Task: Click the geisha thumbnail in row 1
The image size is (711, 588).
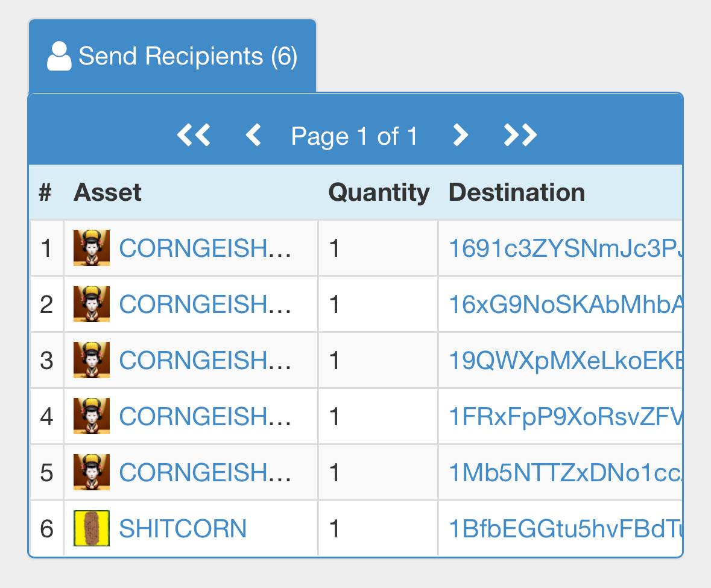Action: [92, 247]
